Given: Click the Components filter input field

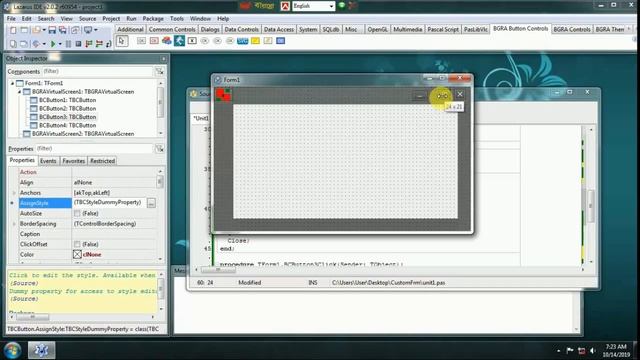Looking at the screenshot, I should (97, 71).
